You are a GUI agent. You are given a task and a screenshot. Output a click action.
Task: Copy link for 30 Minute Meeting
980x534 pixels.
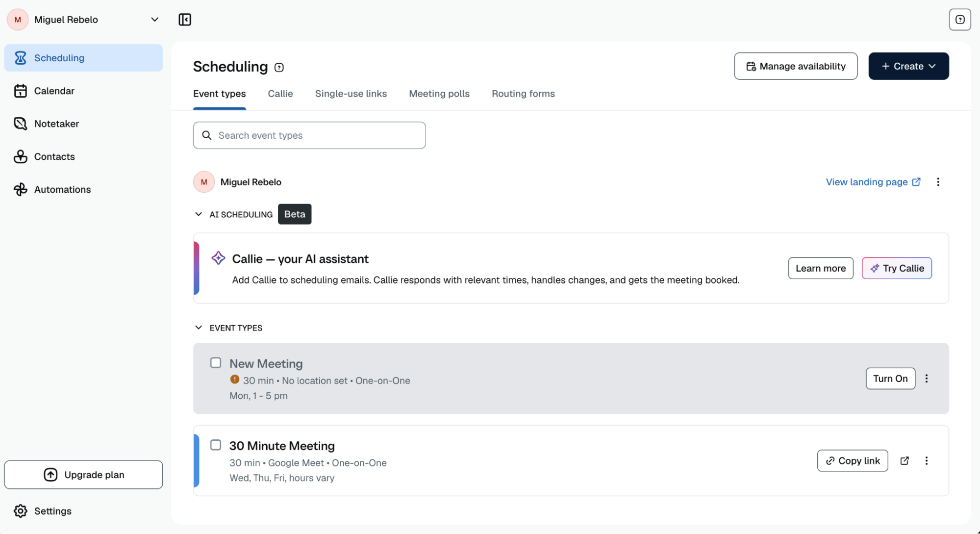tap(852, 461)
